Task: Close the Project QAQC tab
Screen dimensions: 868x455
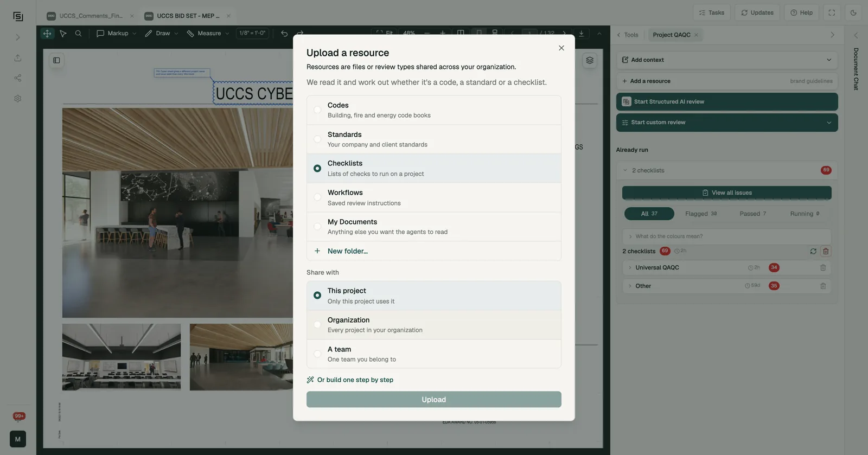Action: [x=696, y=35]
